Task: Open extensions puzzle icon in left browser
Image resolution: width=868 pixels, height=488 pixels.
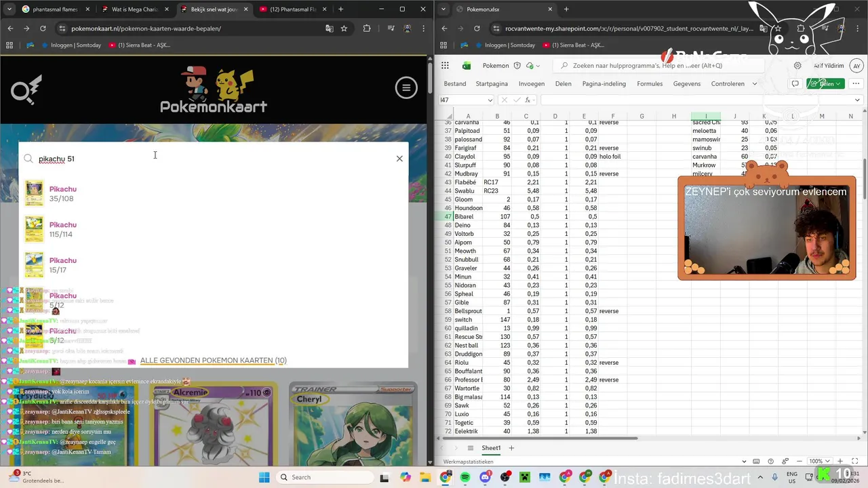Action: click(367, 28)
